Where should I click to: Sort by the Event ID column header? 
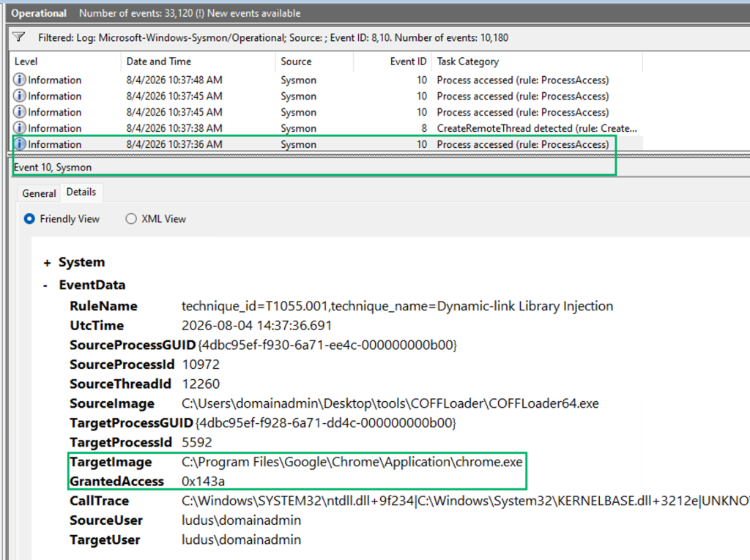[x=393, y=61]
